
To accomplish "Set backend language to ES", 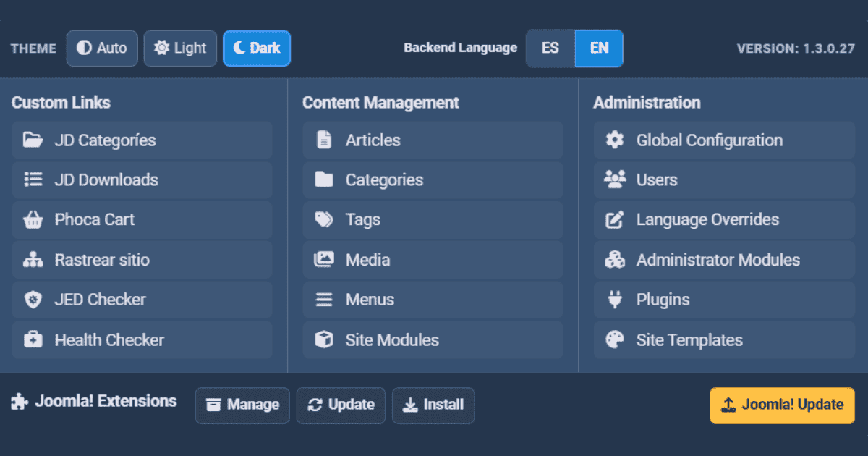I will coord(550,48).
